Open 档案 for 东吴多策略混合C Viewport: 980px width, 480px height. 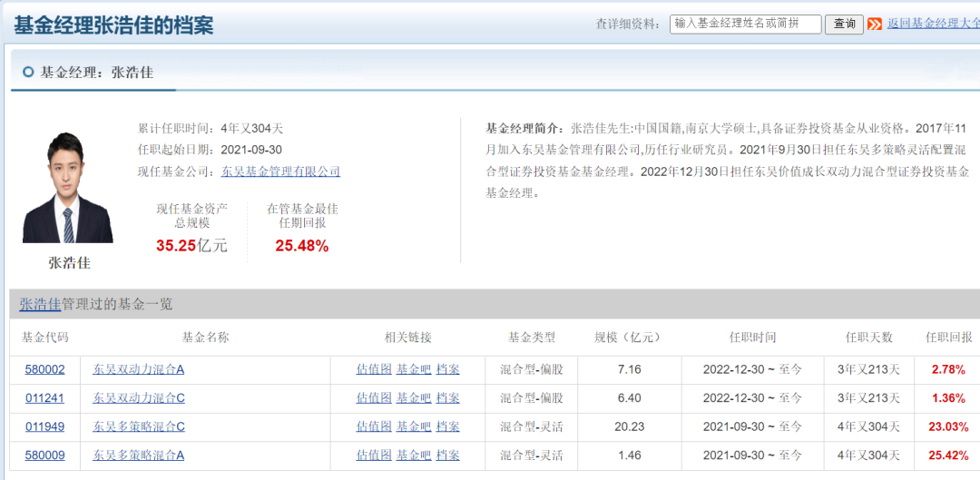tap(447, 426)
